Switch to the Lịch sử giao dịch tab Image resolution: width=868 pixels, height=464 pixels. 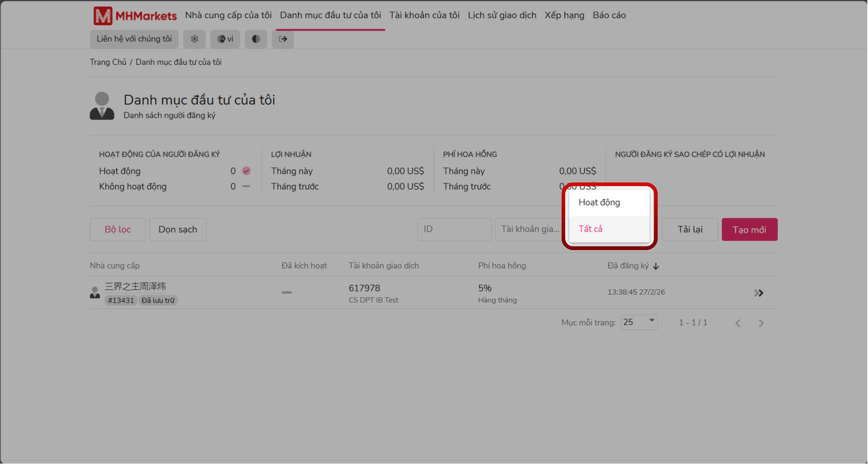coord(502,15)
